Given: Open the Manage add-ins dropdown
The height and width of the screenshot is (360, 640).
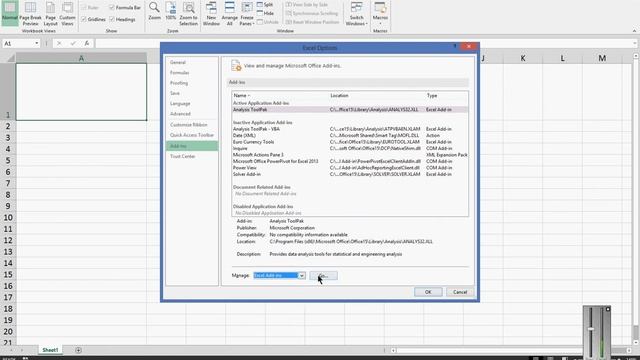Looking at the screenshot, I should click(301, 276).
